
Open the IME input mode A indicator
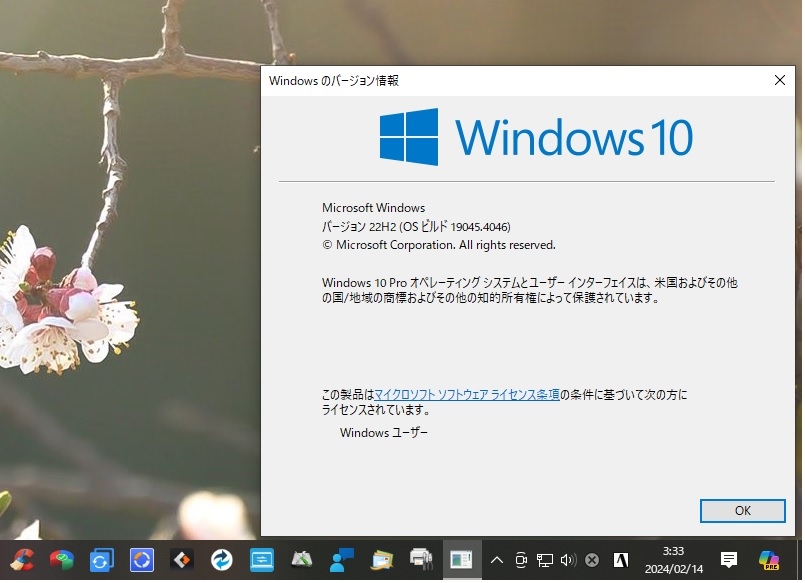tap(622, 561)
